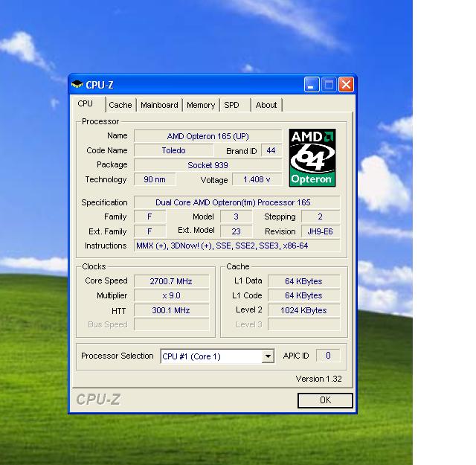Switch to the Memory tab

click(201, 105)
